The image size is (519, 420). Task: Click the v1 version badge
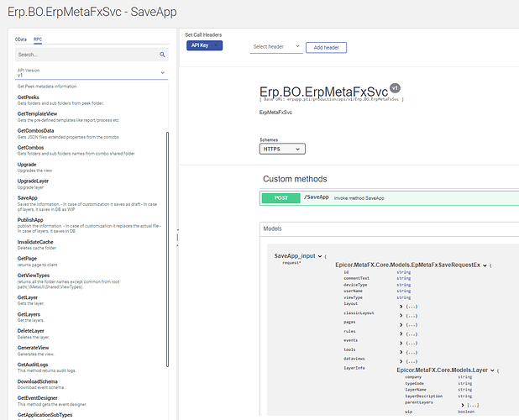[x=395, y=88]
